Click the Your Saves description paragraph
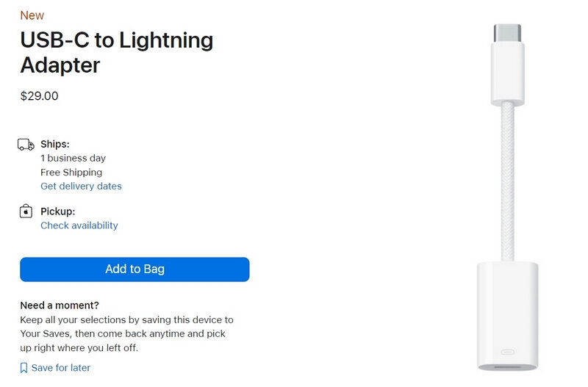Screen dimensions: 588x387 coord(126,334)
